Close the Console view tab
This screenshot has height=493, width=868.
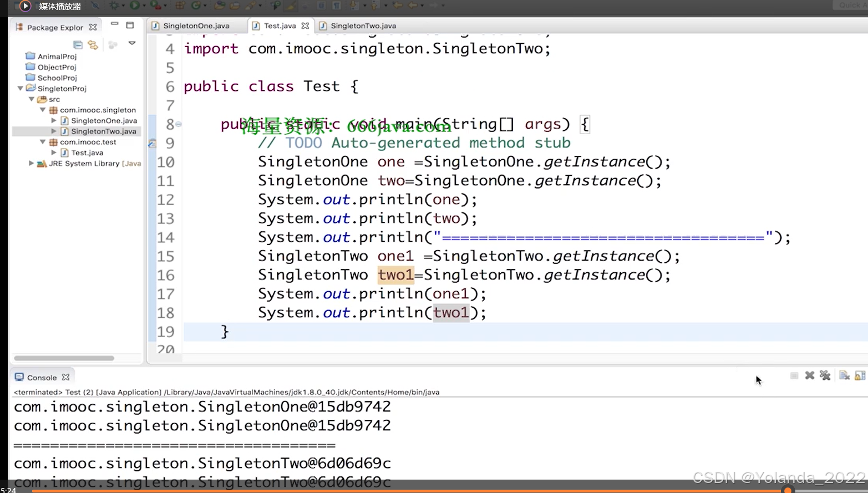coord(66,377)
